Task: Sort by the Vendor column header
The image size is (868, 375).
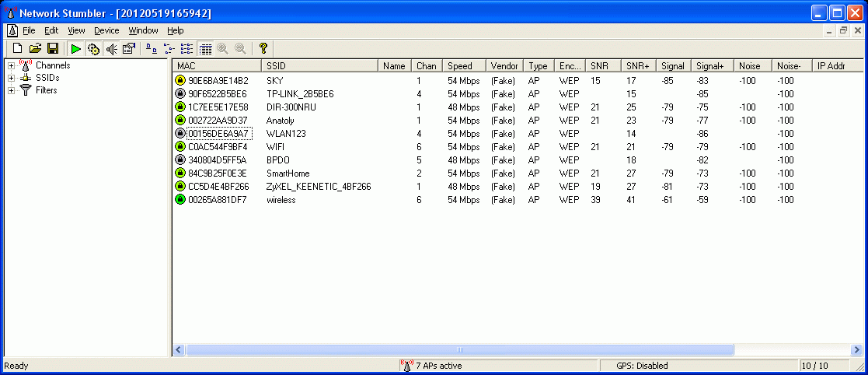Action: (504, 66)
